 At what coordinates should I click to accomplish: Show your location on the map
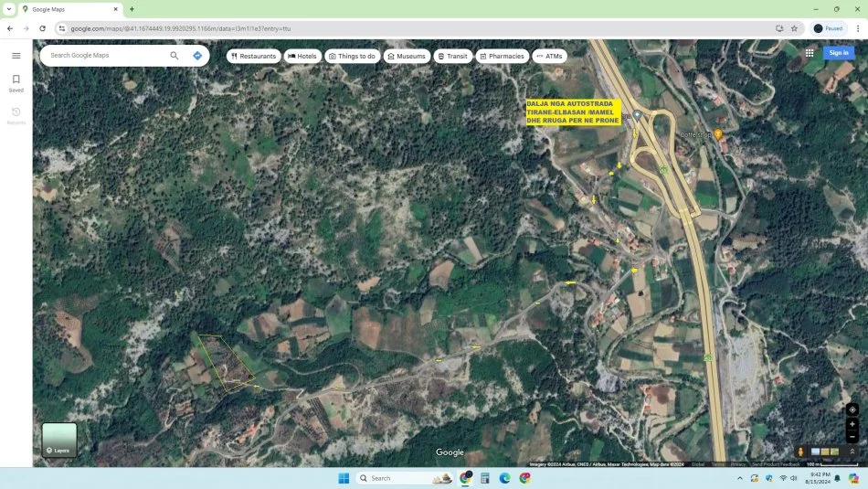coord(852,409)
